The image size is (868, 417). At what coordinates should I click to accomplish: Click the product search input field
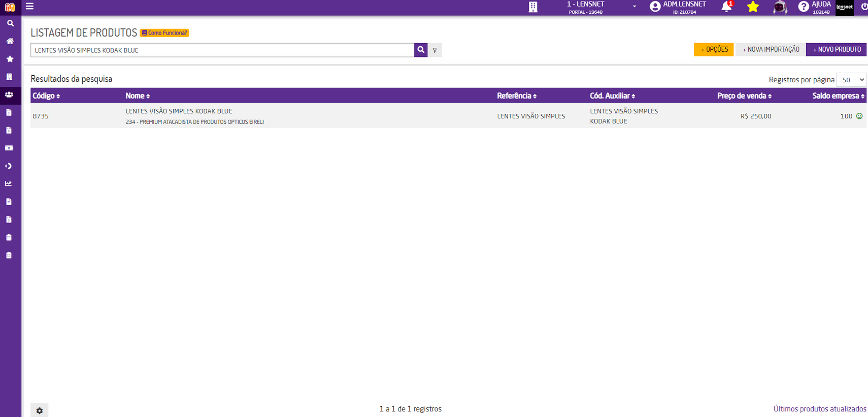222,50
